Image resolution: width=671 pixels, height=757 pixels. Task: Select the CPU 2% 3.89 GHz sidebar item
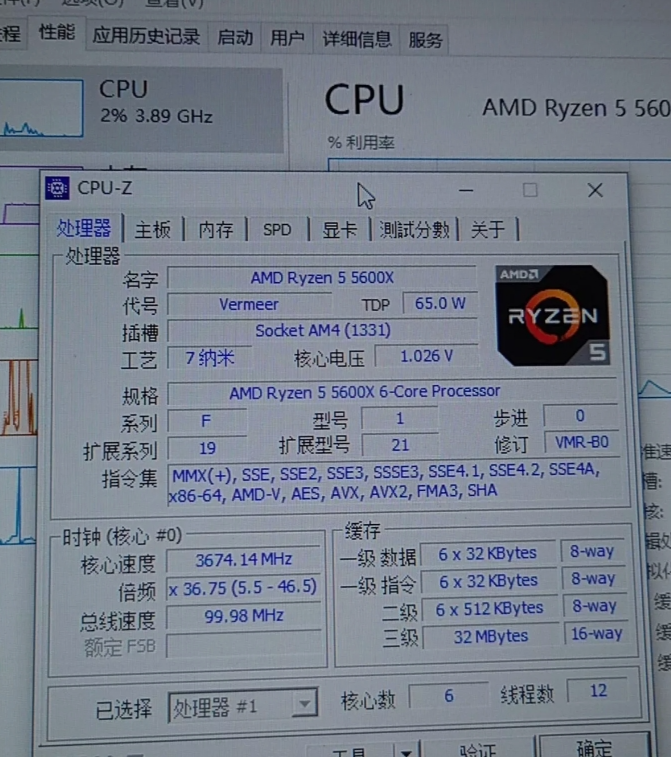click(140, 110)
